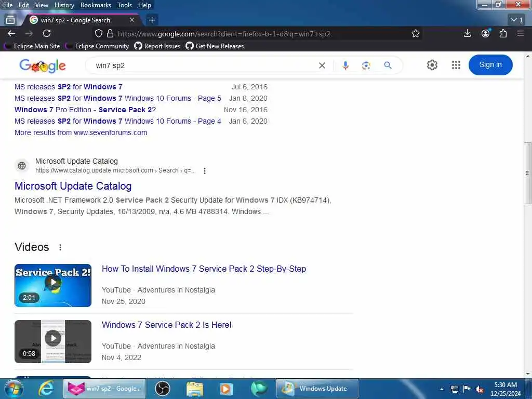This screenshot has width=532, height=399.
Task: Play the 0:58 video thumbnail
Action: [x=53, y=341]
